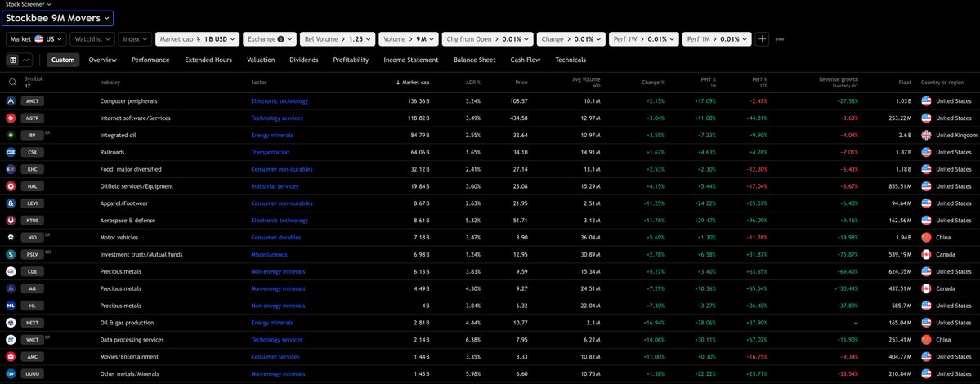The image size is (980, 384).
Task: Click the CDE company logo
Action: point(11,271)
